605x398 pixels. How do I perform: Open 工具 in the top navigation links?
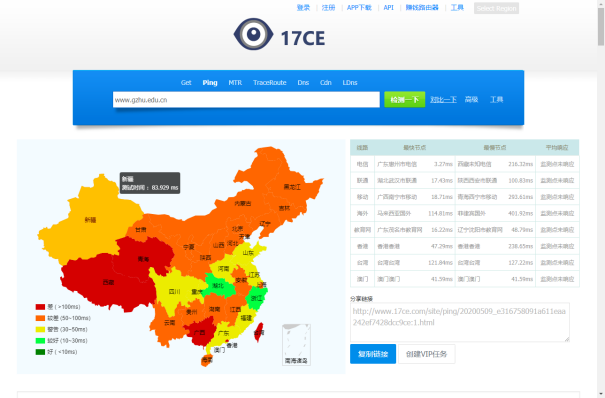457,8
